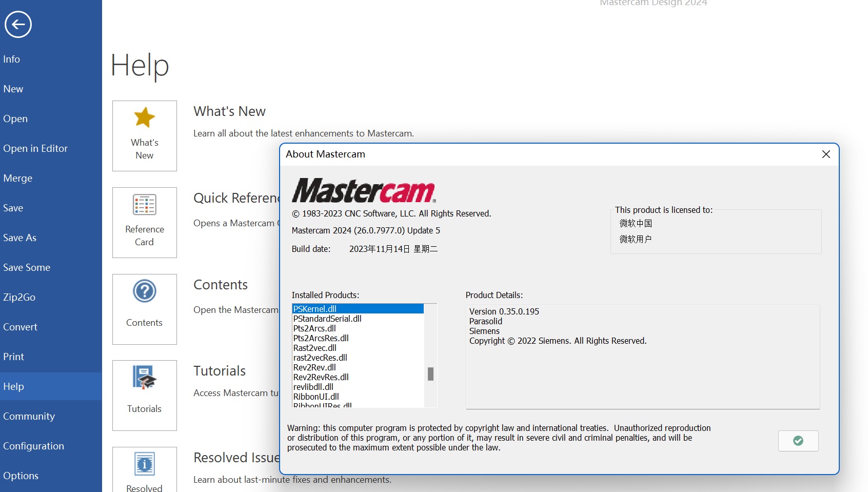This screenshot has width=868, height=492.
Task: Select Rev2Rev.dll in Installed Products
Action: [x=358, y=367]
